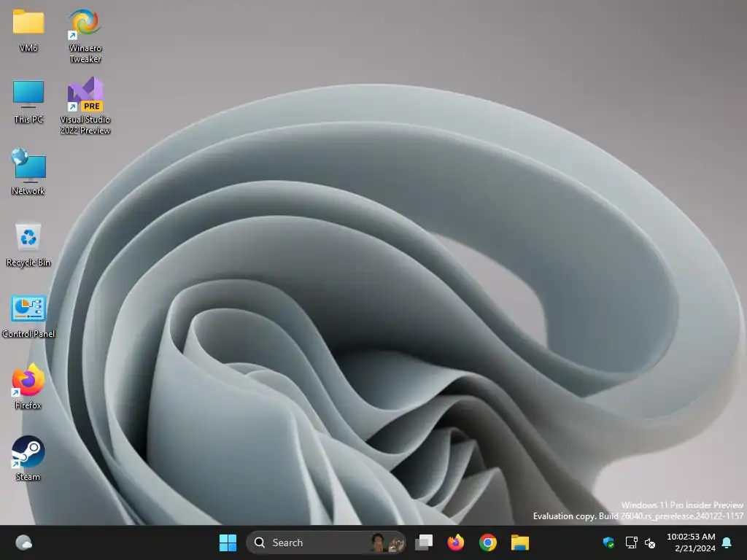Open File Explorer from the taskbar
Image resolution: width=747 pixels, height=560 pixels.
click(519, 542)
